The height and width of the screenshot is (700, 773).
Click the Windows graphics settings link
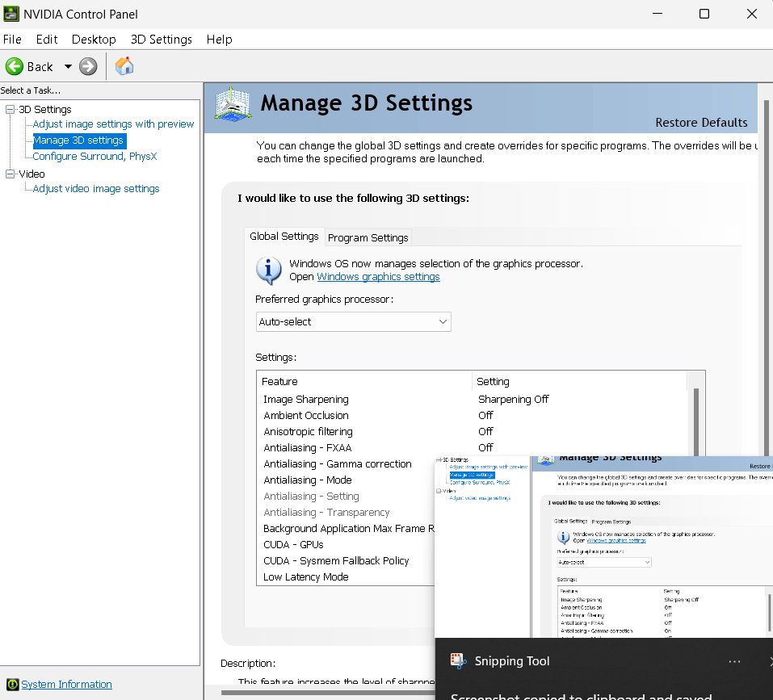(378, 277)
